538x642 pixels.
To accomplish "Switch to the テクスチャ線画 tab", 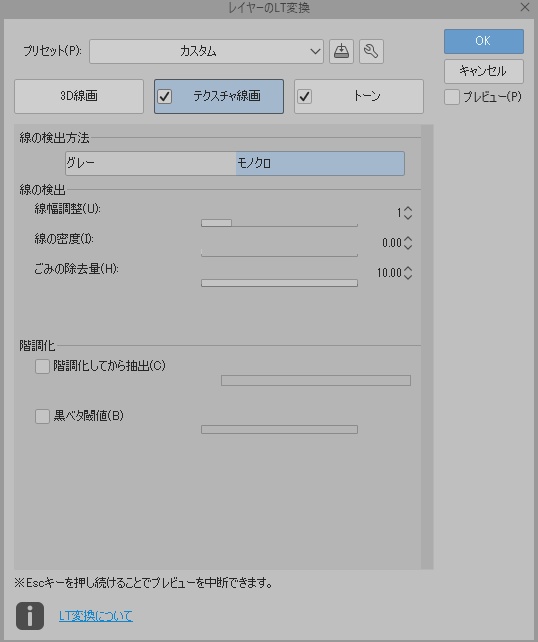I will point(219,96).
